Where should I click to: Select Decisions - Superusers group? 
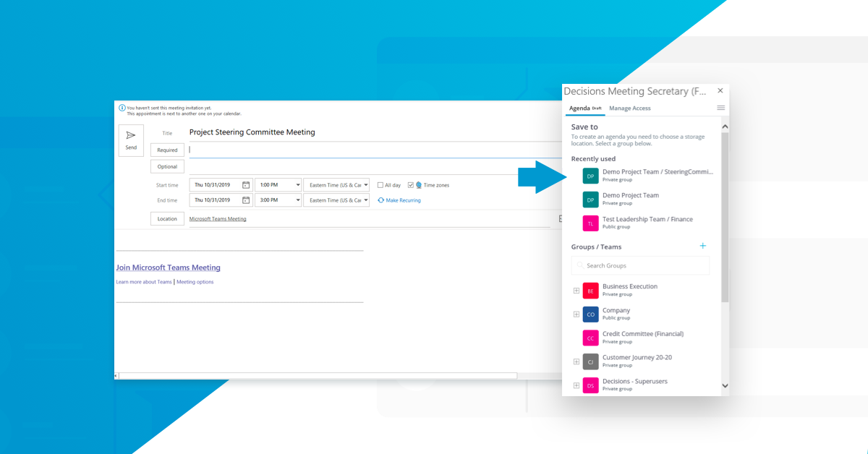click(635, 385)
